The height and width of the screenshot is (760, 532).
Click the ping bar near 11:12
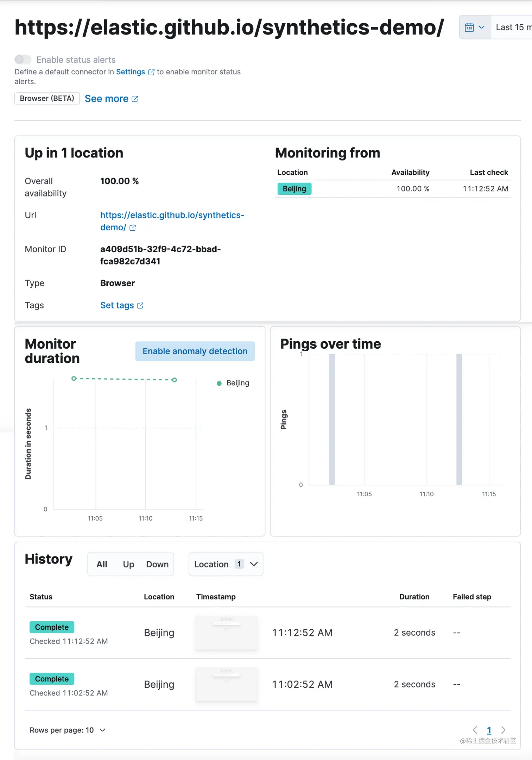pyautogui.click(x=459, y=419)
